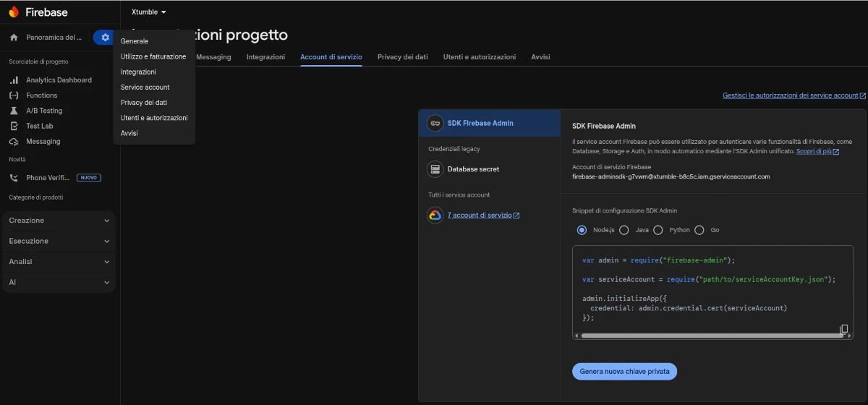The height and width of the screenshot is (405, 868).
Task: Open A/B Testing flask icon
Action: pos(14,111)
